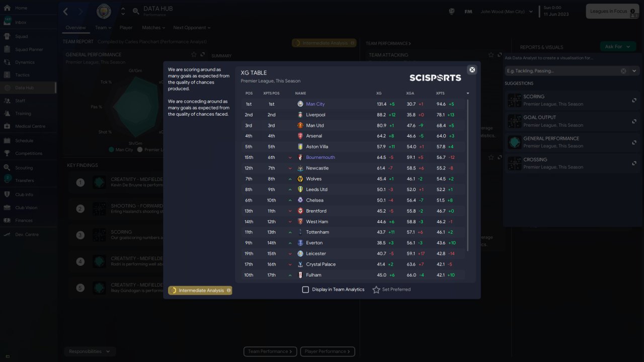Open the Schedule screen

[x=24, y=141]
